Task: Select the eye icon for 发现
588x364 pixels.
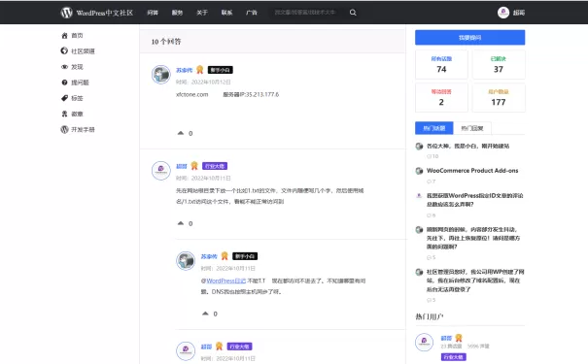Action: (x=64, y=67)
